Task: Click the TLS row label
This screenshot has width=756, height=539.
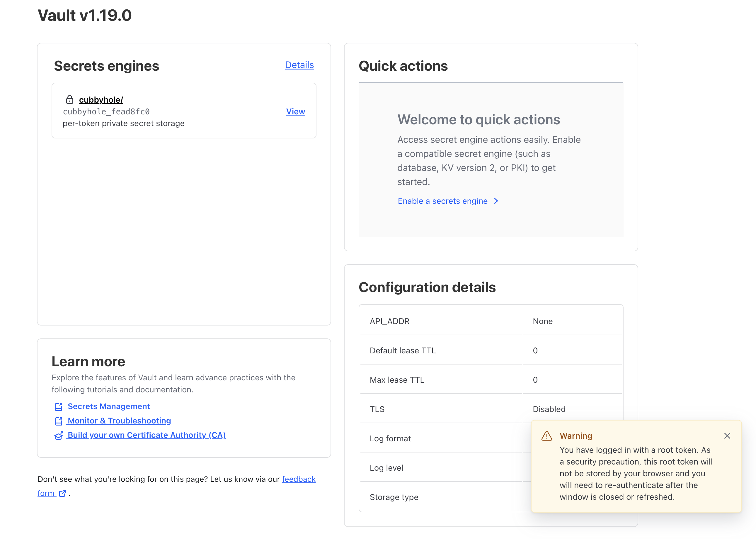Action: tap(377, 409)
